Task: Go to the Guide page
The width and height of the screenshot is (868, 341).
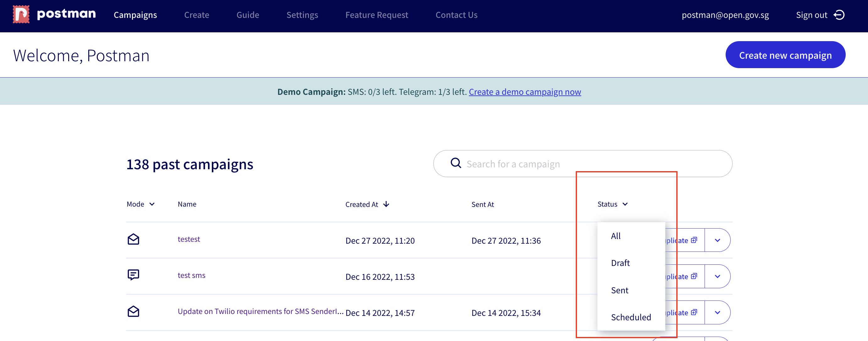Action: coord(247,15)
